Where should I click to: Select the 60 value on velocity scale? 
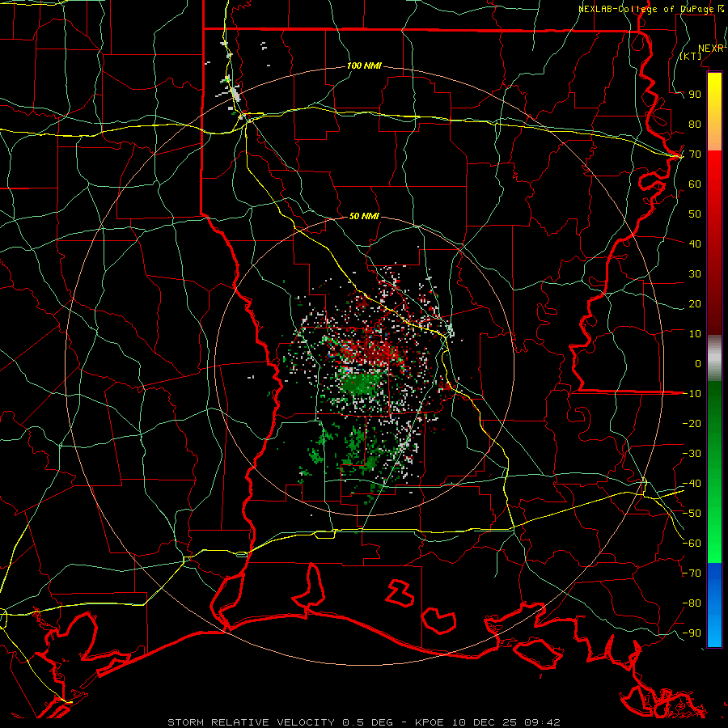(695, 184)
